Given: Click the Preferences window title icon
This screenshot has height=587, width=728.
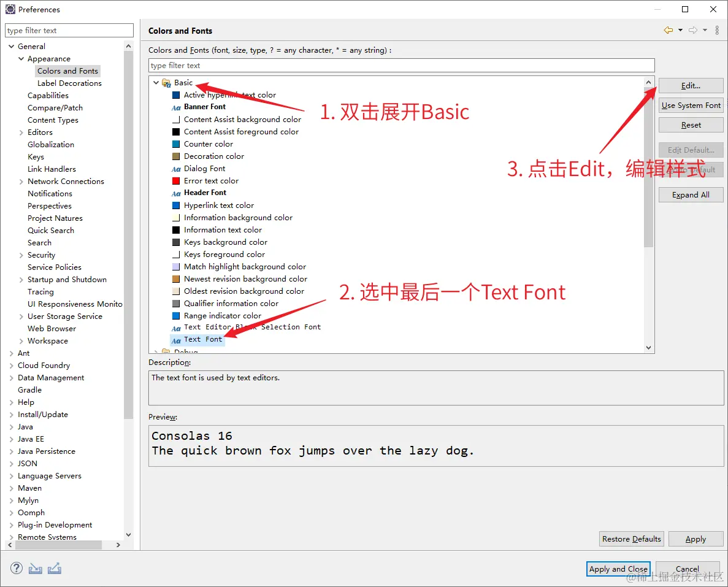Looking at the screenshot, I should click(10, 9).
